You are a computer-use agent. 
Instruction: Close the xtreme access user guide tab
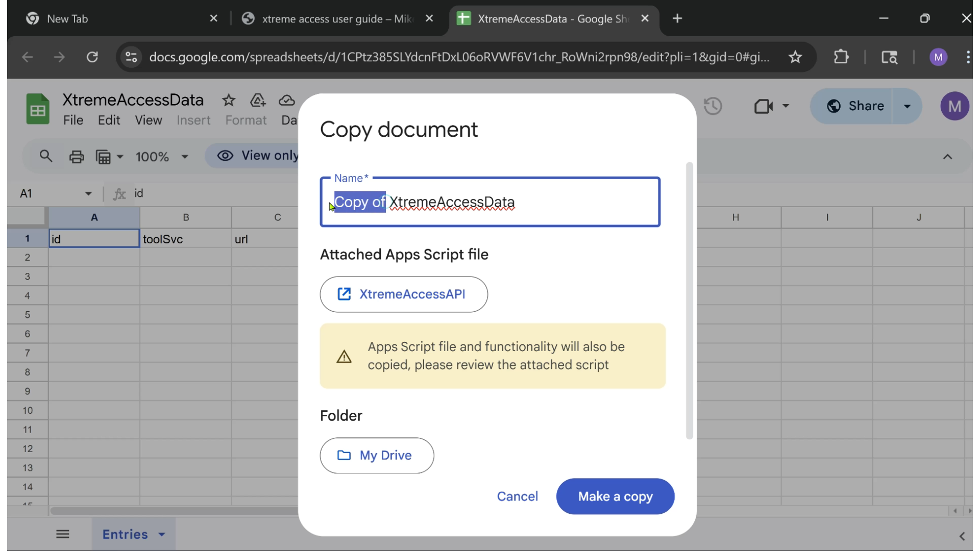coord(429,18)
